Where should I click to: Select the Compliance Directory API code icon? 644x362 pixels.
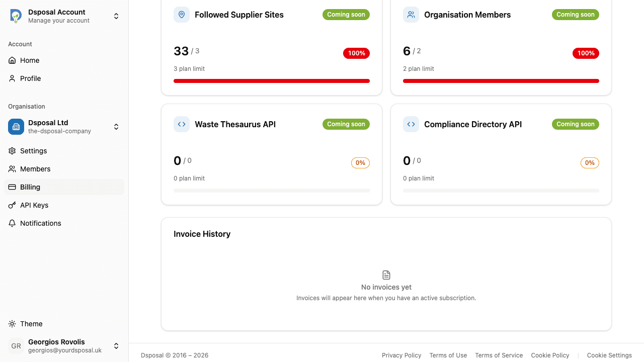(x=411, y=124)
